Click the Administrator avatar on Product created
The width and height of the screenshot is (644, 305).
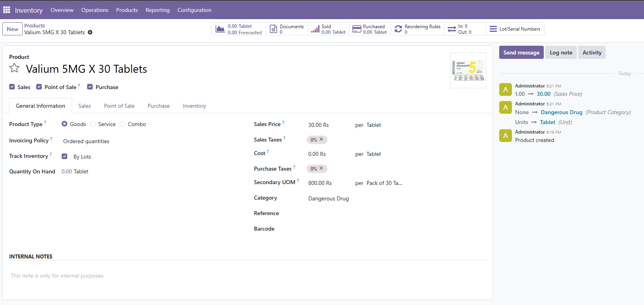coord(506,136)
